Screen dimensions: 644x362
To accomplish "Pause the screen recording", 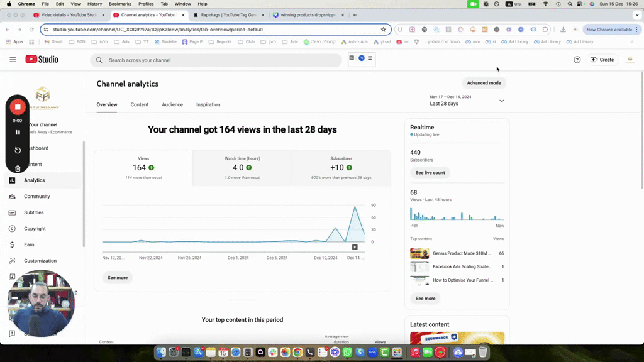I will click(18, 133).
